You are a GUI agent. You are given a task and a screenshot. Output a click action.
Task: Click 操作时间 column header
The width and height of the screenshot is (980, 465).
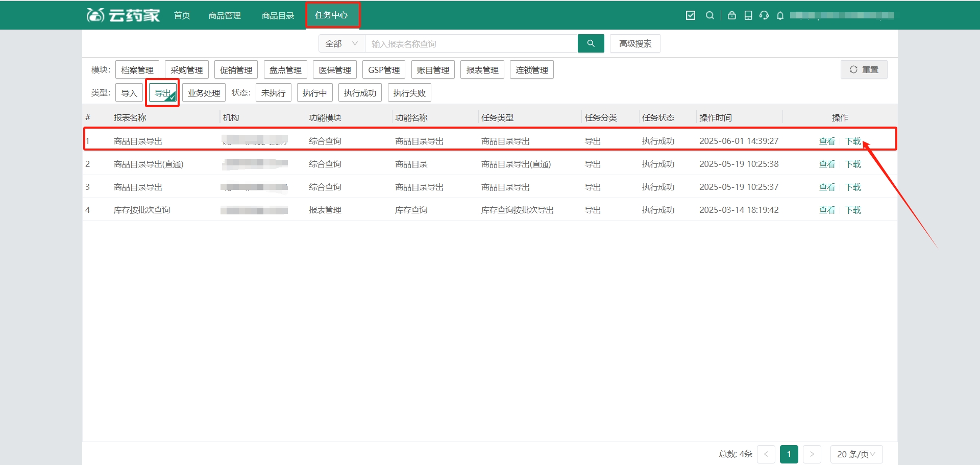point(716,117)
